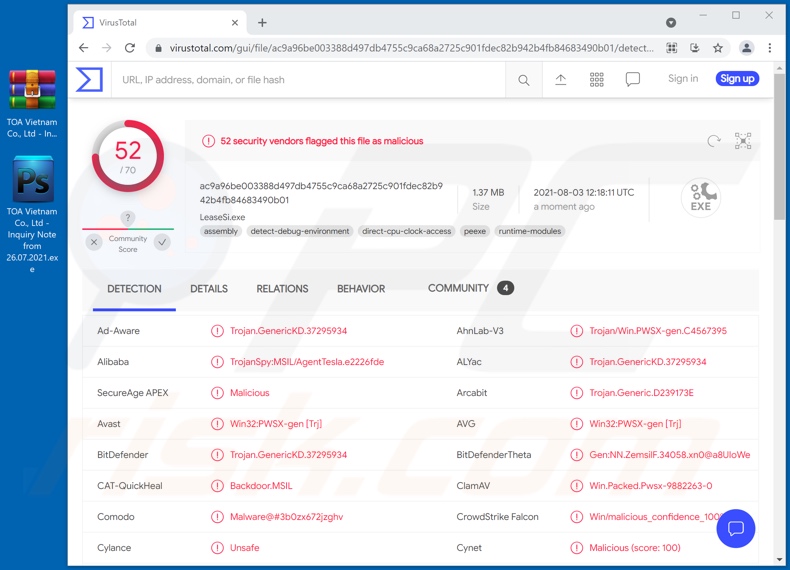Switch to the RELATIONS tab

coord(282,289)
